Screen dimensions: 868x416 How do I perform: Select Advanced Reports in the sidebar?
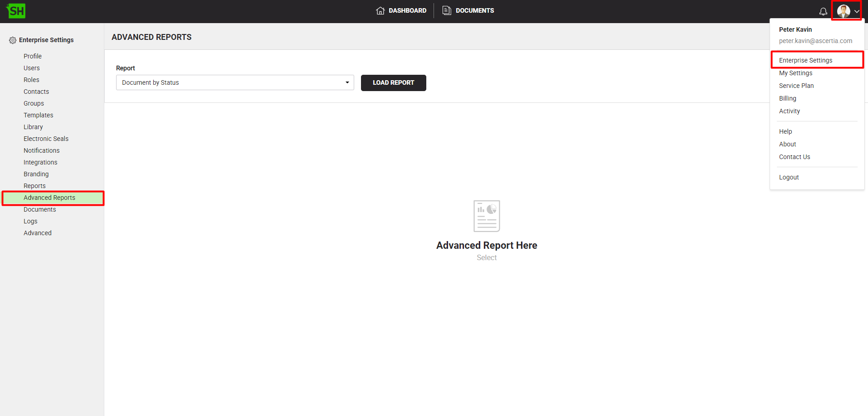[49, 198]
